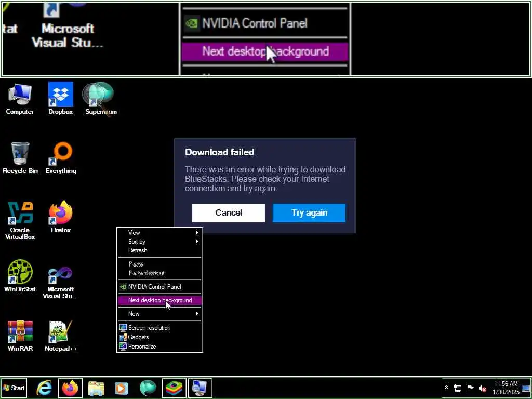Viewport: 532px width, 399px height.
Task: Select the Notepad++ desktop shortcut
Action: 61,336
